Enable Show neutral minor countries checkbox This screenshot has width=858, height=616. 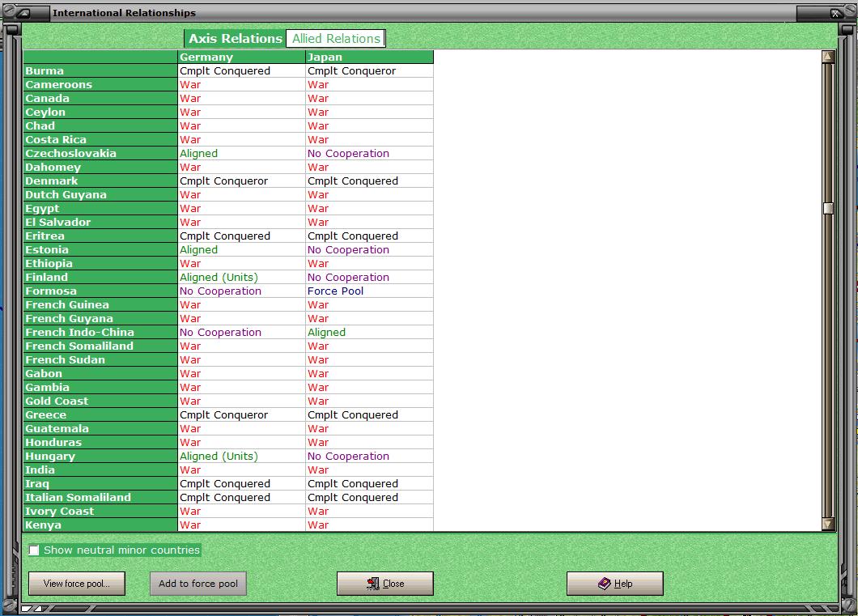coord(35,550)
